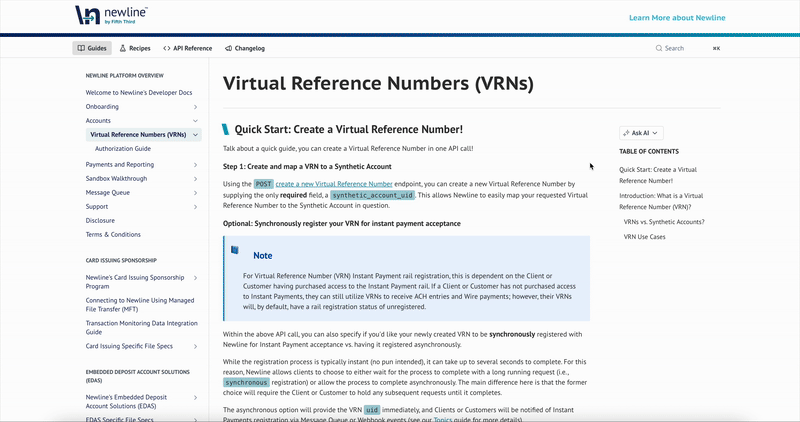800x422 pixels.
Task: Open Authorization Guide in sidebar
Action: click(x=123, y=148)
